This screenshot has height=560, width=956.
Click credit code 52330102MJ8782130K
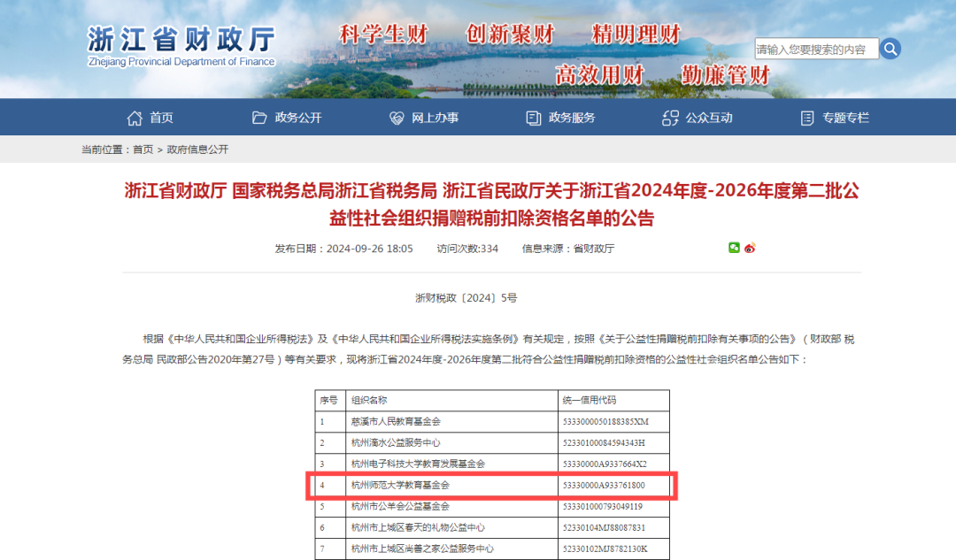click(x=605, y=548)
